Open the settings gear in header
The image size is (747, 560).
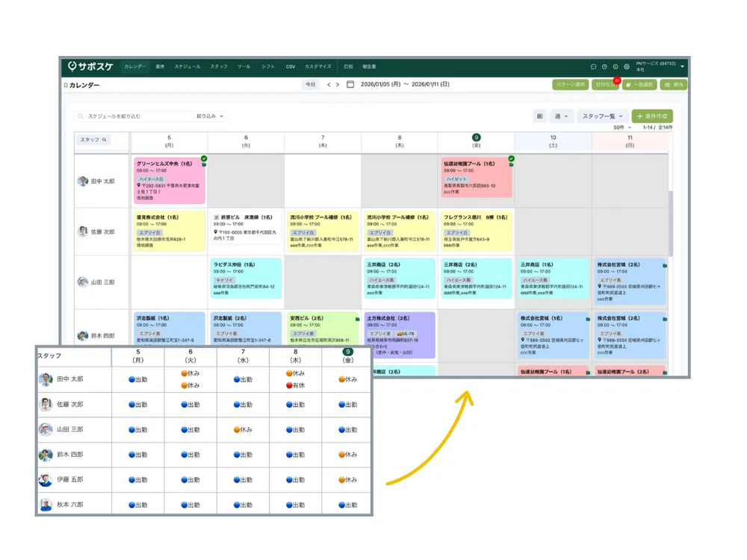627,66
